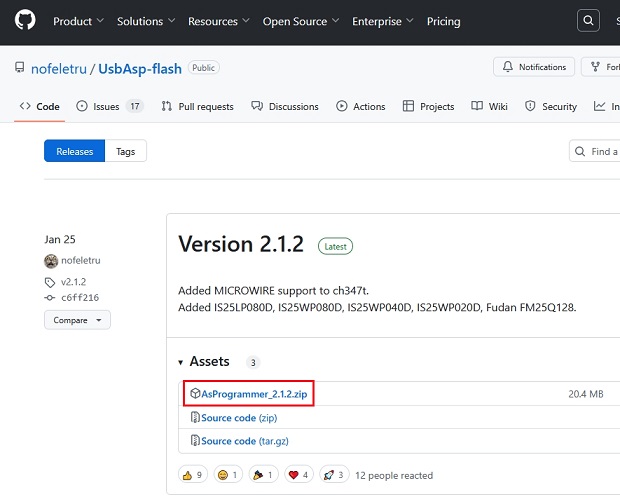Click the laugh emoji reaction
This screenshot has height=504, width=620.
click(228, 475)
